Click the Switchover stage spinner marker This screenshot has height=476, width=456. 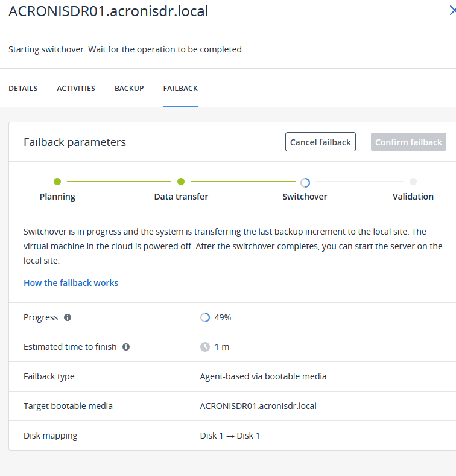coord(305,182)
